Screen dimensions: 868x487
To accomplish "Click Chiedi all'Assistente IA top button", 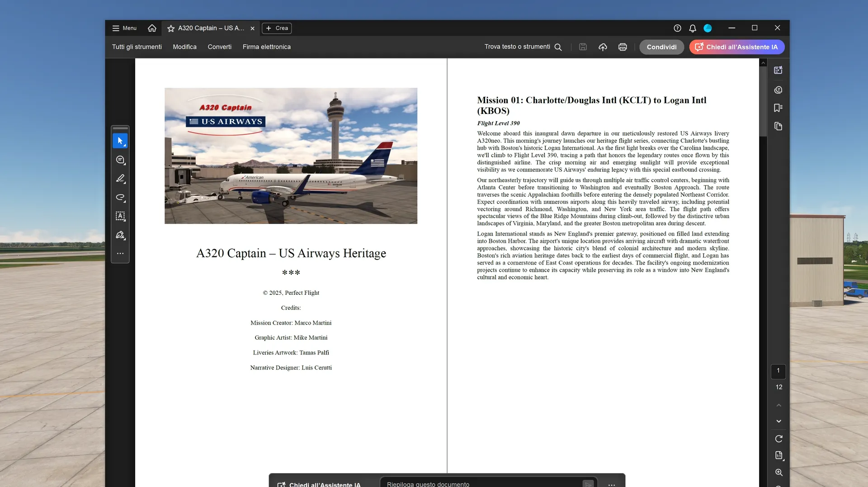I will click(x=737, y=47).
